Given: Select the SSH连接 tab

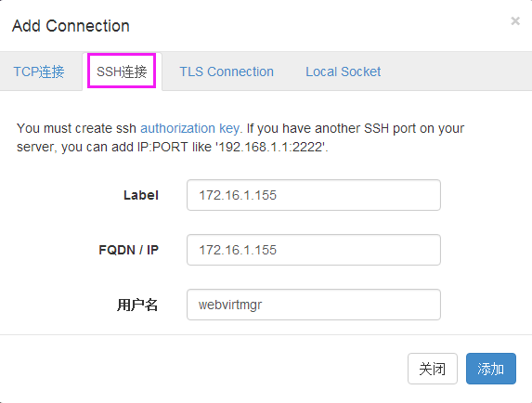Looking at the screenshot, I should pyautogui.click(x=122, y=71).
